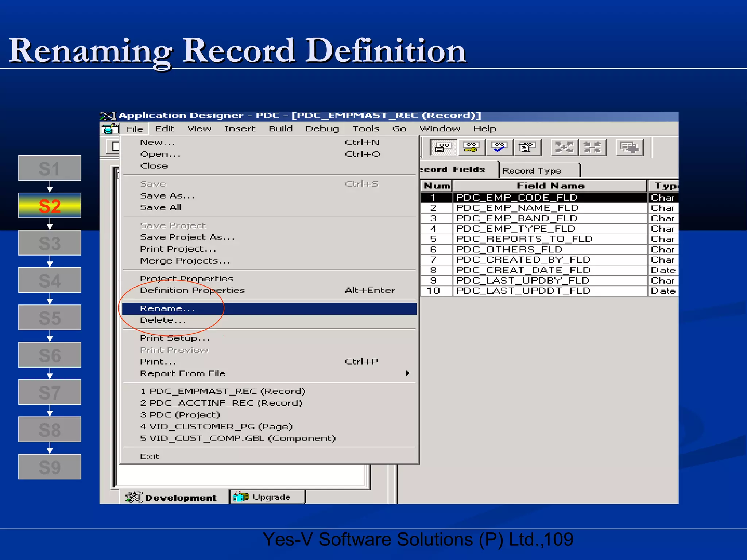Select the PDC_EMP_NAME_FLD row

point(549,208)
